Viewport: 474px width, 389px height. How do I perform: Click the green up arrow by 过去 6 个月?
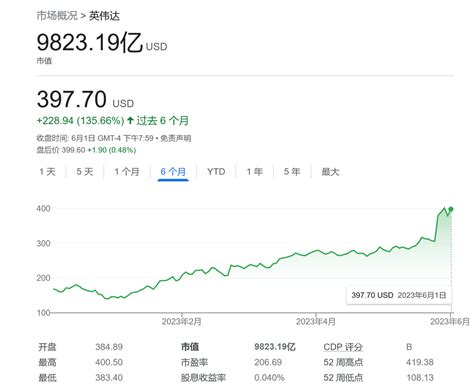pos(130,120)
